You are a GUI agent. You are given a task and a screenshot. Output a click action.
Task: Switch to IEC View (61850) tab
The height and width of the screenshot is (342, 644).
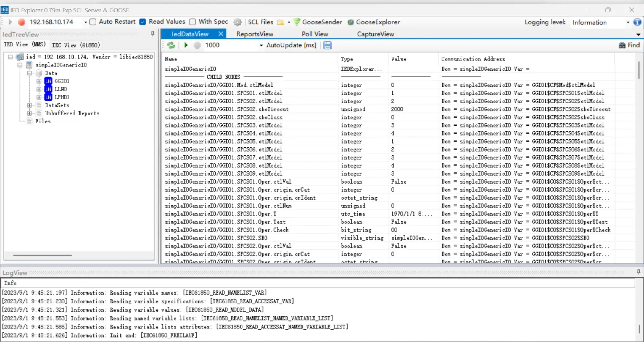click(76, 45)
